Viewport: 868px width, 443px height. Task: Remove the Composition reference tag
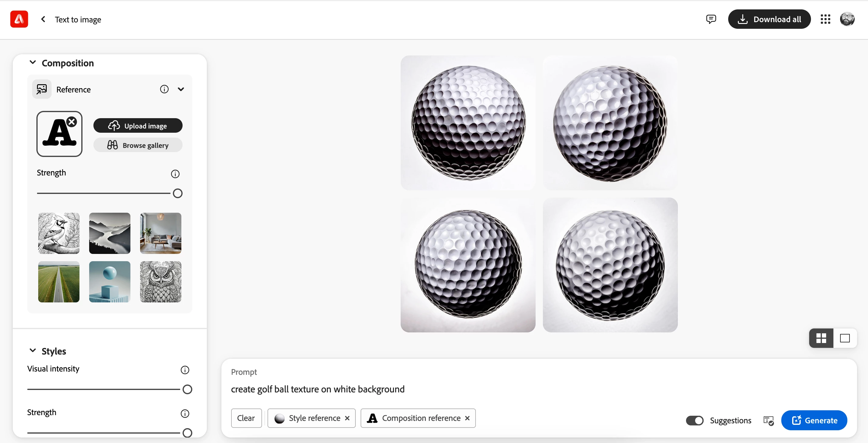point(467,418)
